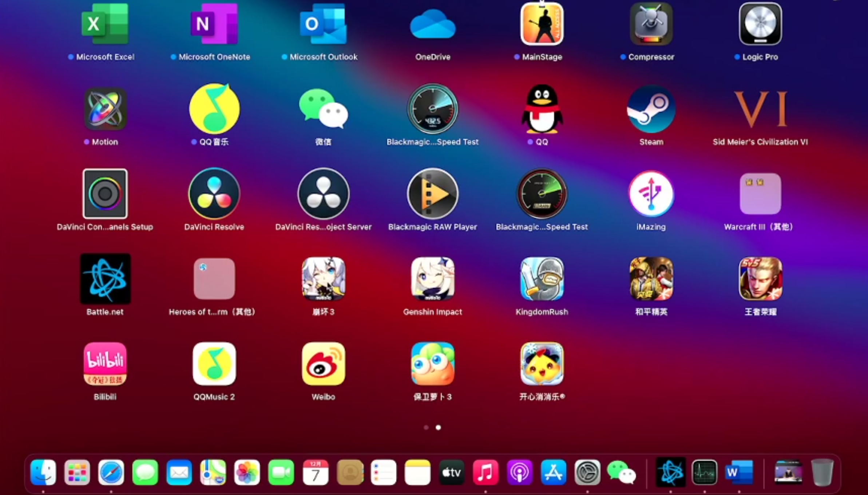Click the recent screenshot thumbnail in Dock

[788, 472]
